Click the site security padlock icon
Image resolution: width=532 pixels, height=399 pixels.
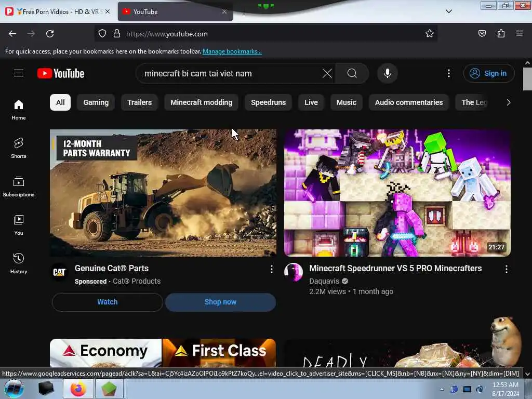pos(117,34)
